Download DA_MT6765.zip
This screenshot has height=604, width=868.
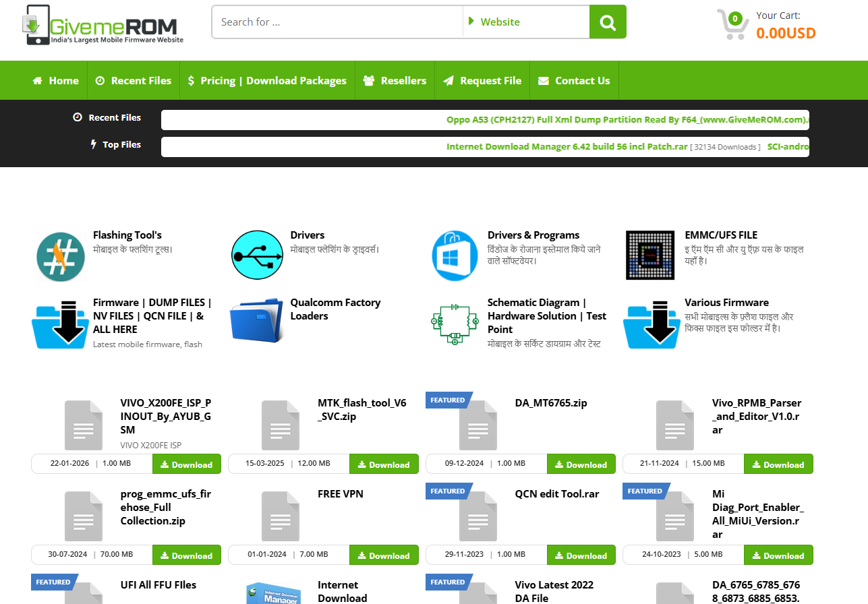(581, 464)
